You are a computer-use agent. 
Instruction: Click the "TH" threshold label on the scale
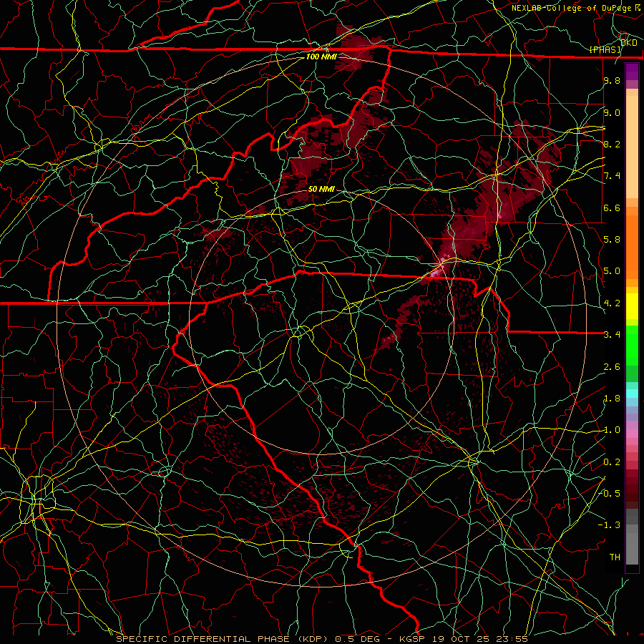tap(615, 557)
